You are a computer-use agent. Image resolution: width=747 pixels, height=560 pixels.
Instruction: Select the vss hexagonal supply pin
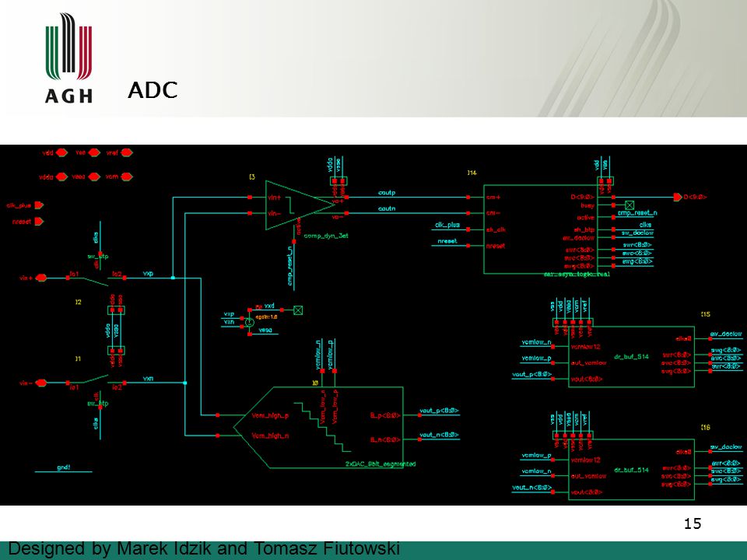click(x=94, y=152)
